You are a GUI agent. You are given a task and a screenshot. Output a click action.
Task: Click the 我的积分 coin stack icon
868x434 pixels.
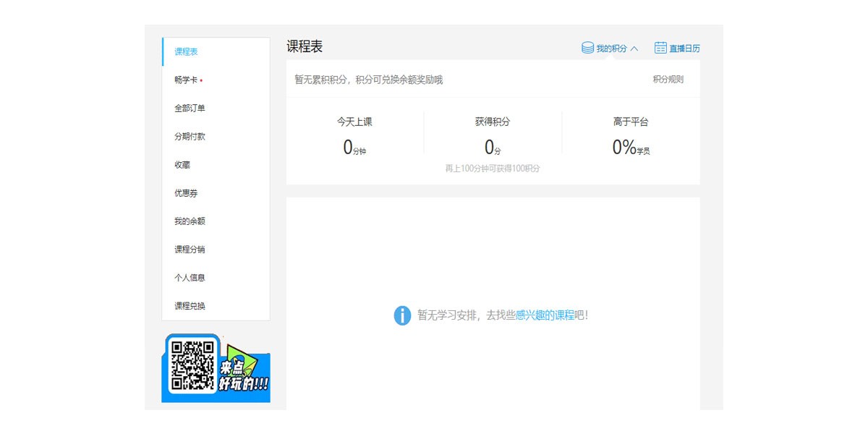(588, 48)
